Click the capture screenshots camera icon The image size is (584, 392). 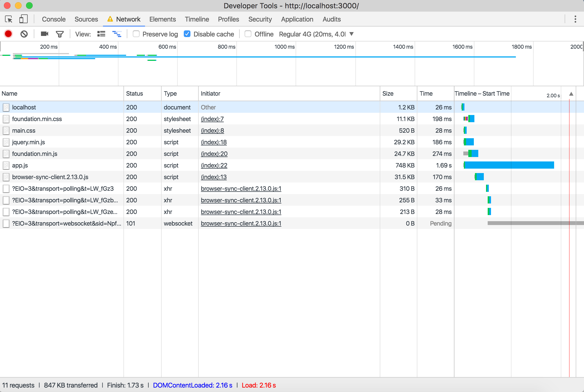(x=44, y=34)
